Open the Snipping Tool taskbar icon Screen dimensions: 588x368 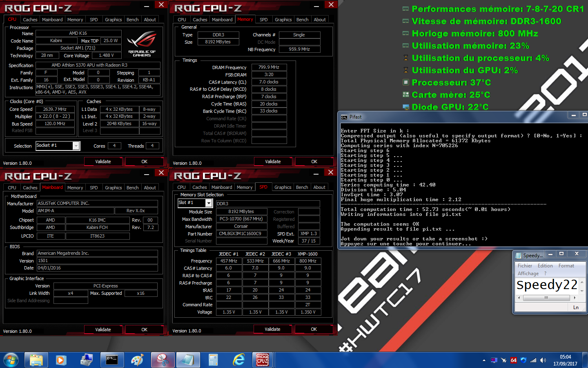click(x=163, y=360)
